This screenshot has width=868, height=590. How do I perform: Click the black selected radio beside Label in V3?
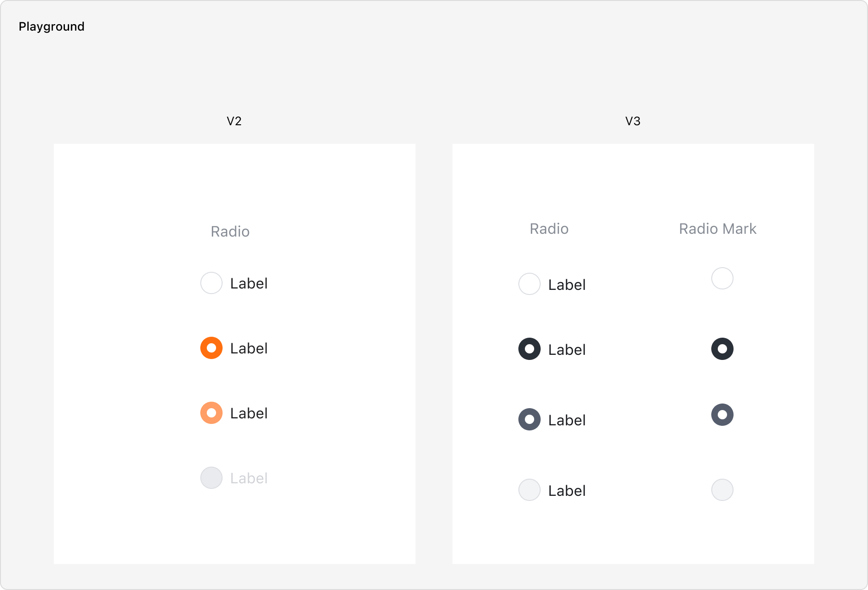pyautogui.click(x=530, y=349)
